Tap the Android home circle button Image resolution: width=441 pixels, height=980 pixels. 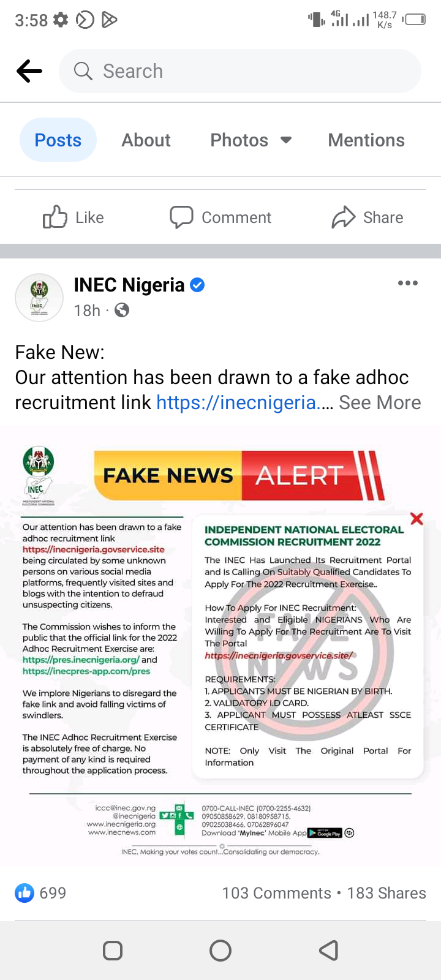(x=221, y=951)
